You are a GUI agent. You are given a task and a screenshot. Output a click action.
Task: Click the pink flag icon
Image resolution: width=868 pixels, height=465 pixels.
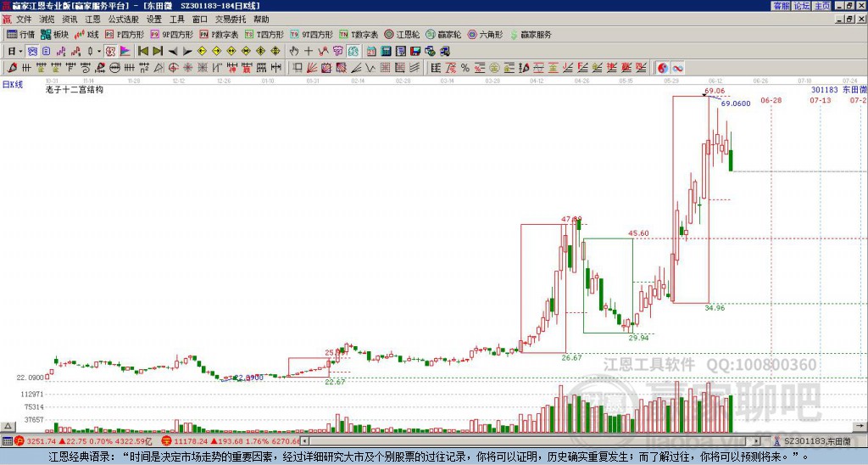[125, 52]
